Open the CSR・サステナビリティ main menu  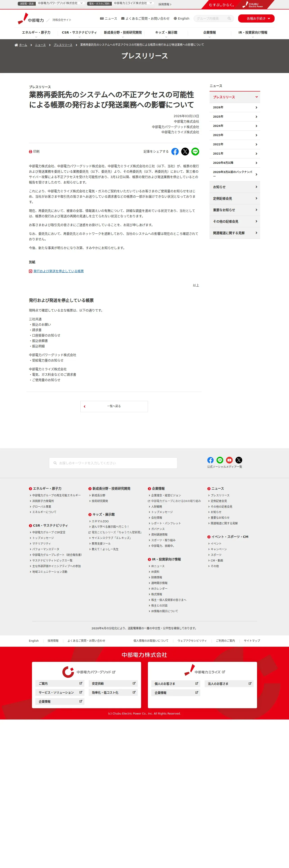(x=79, y=33)
